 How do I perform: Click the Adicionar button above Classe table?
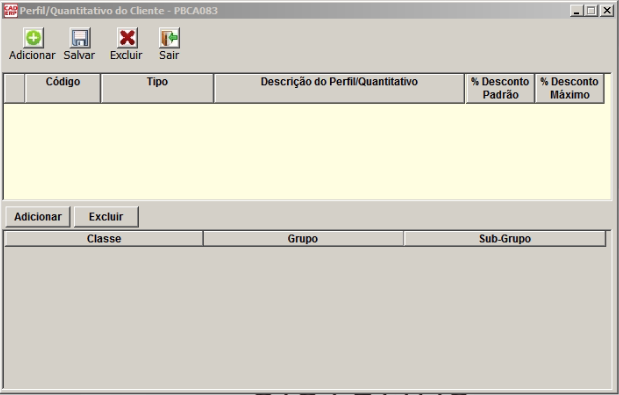point(38,217)
